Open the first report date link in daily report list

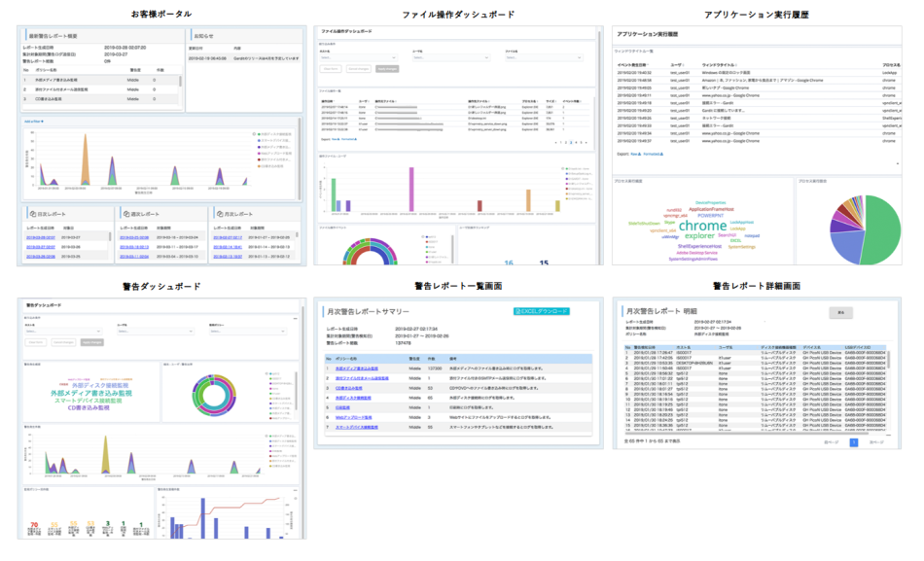(40, 236)
